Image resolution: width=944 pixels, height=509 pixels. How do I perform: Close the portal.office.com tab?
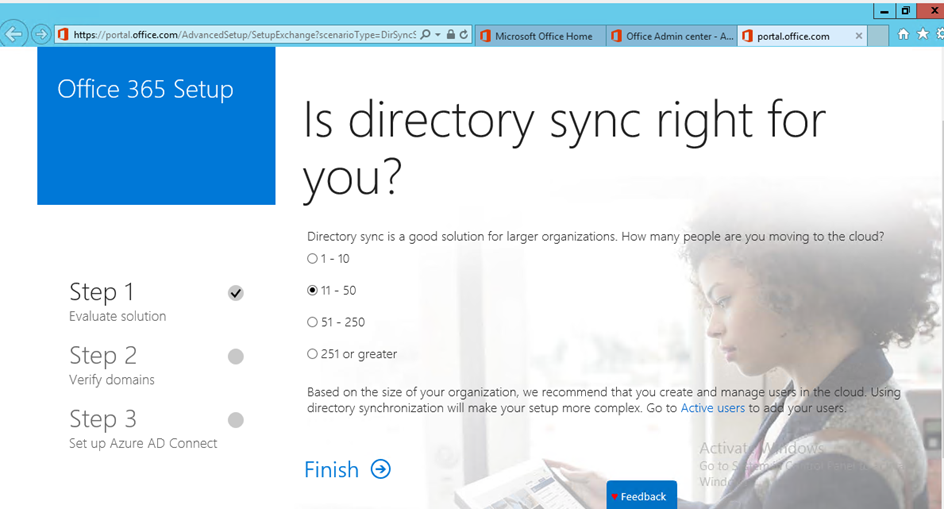coord(859,36)
